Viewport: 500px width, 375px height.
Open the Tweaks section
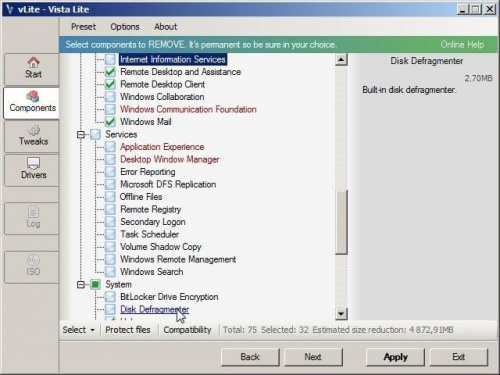32,136
